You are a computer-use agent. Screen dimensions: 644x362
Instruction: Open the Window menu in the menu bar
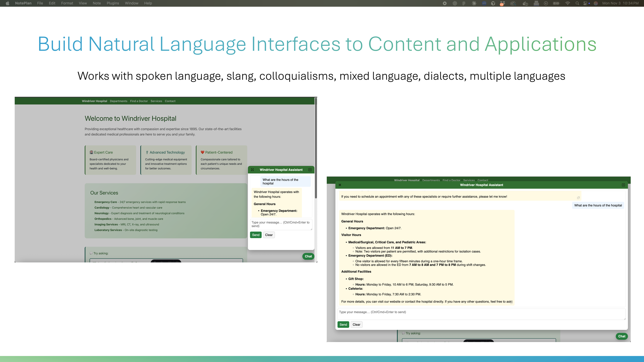tap(132, 3)
